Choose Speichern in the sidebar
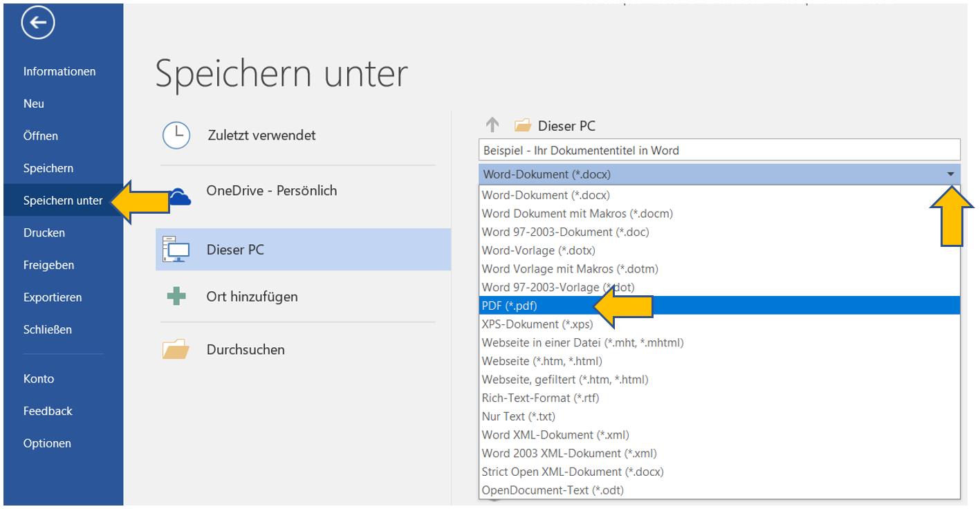 (x=48, y=168)
